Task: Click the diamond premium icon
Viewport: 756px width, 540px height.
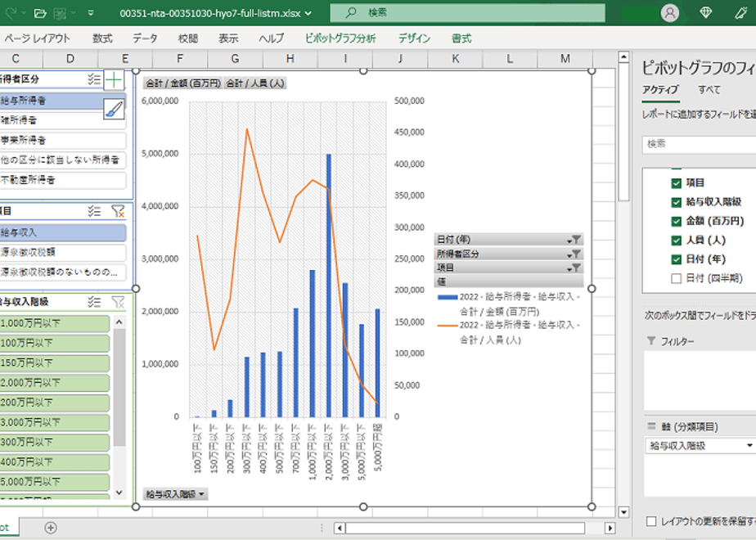Action: coord(705,13)
